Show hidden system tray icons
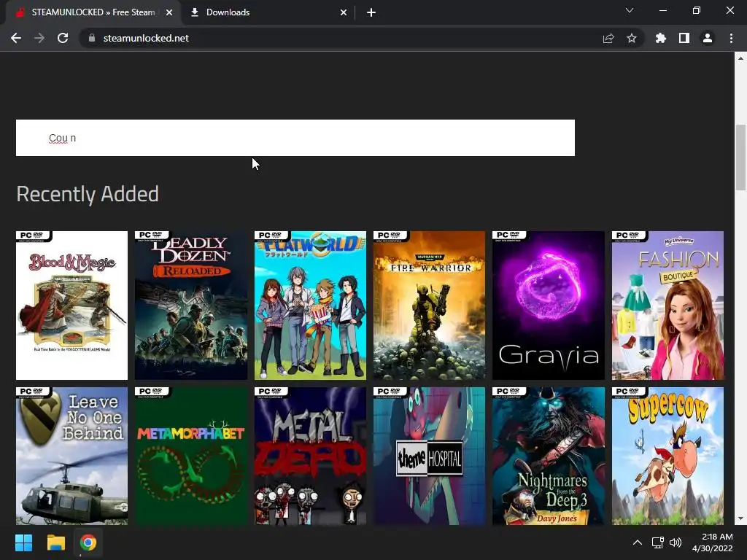 (x=638, y=542)
